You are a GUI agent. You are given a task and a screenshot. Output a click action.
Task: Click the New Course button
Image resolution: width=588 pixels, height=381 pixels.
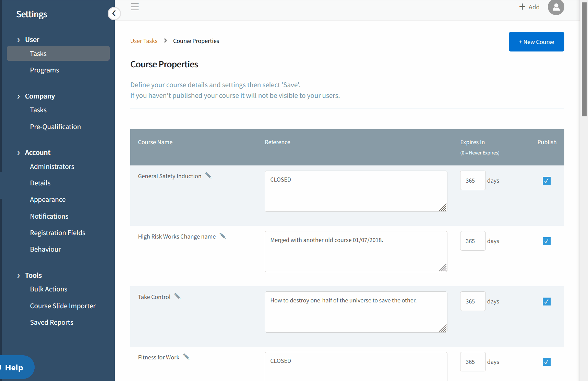pos(536,42)
